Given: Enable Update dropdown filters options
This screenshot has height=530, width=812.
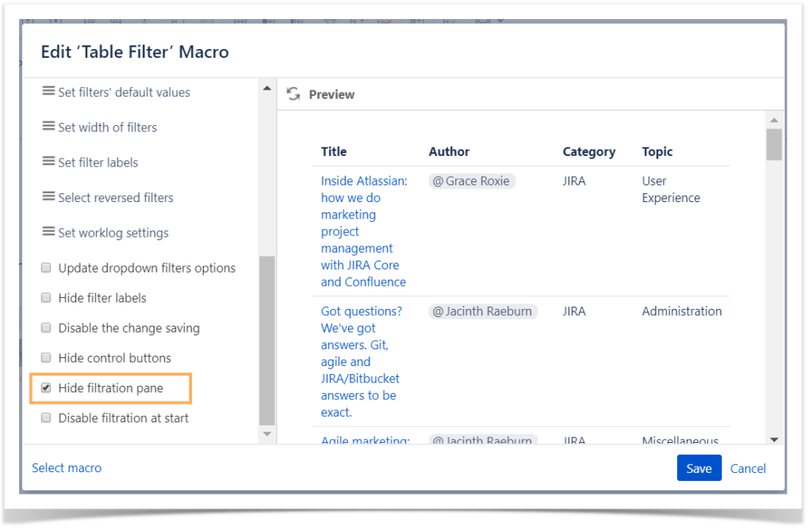Looking at the screenshot, I should pos(45,268).
